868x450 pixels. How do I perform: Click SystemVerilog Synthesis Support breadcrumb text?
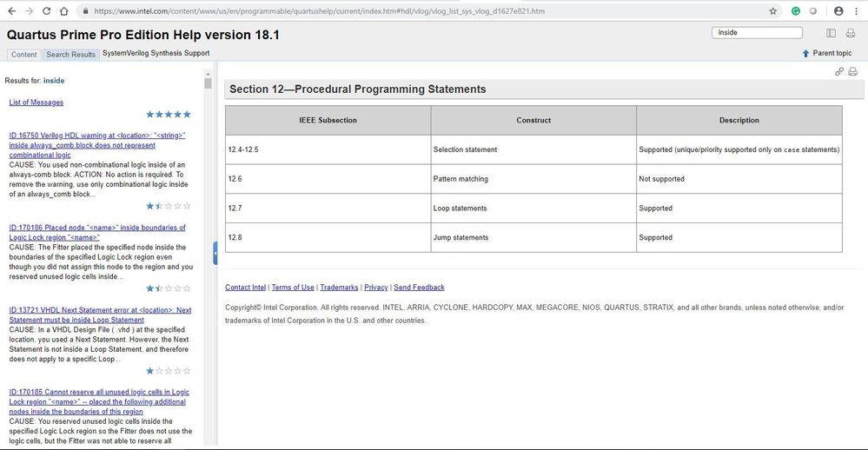[x=156, y=53]
